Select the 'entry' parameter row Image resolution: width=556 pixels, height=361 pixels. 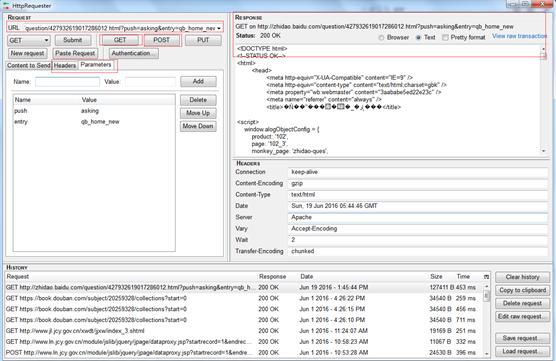tap(94, 122)
